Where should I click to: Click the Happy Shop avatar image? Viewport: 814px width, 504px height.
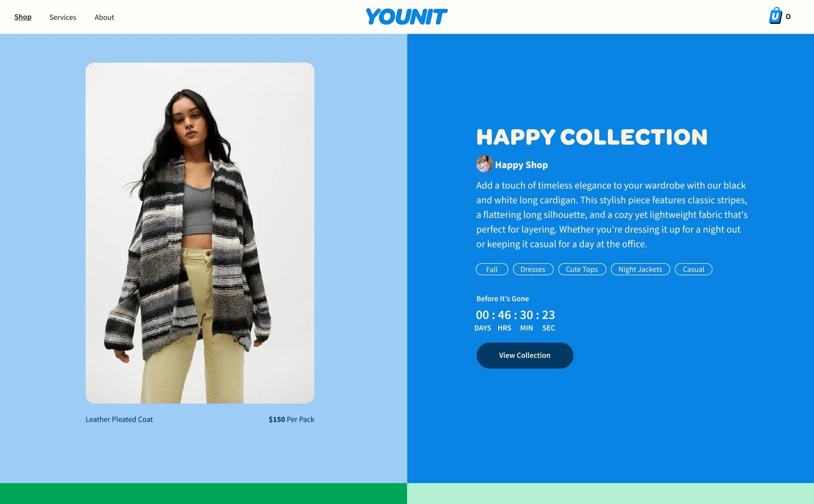click(484, 164)
